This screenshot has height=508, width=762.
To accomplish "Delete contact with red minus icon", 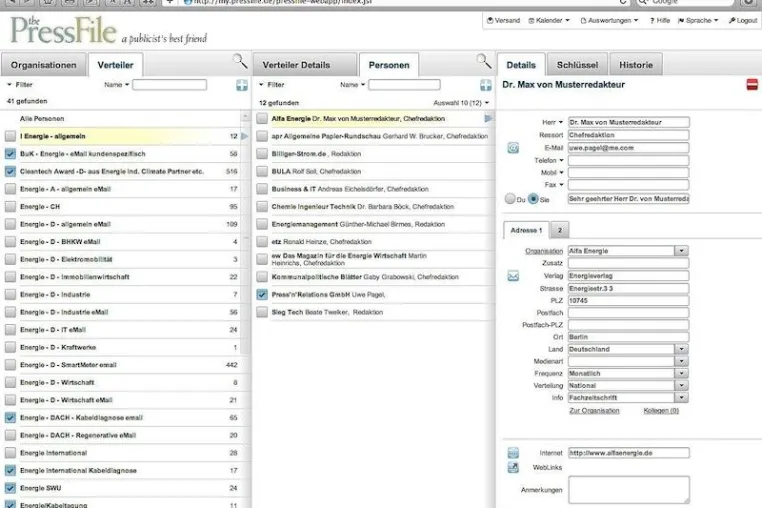I will (752, 85).
